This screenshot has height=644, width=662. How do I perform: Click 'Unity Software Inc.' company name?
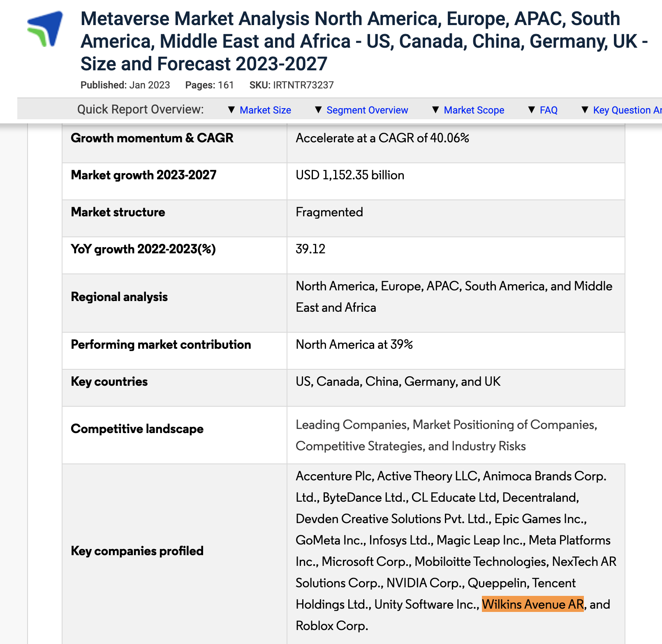click(x=426, y=605)
